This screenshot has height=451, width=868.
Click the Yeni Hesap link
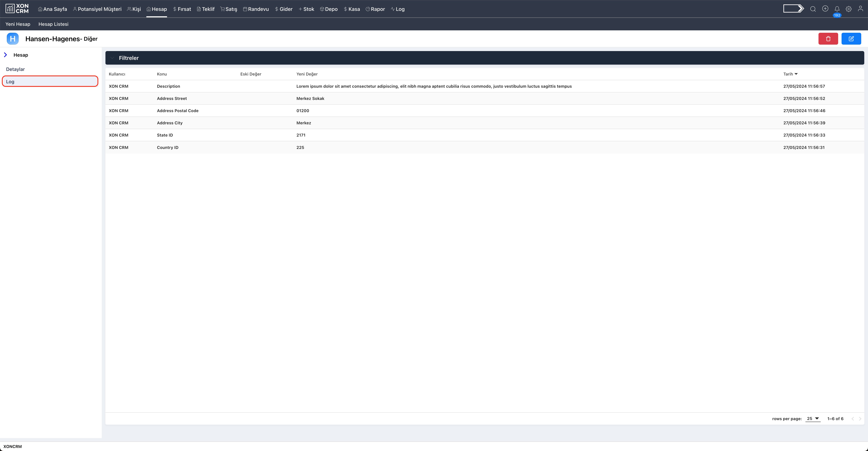point(18,24)
